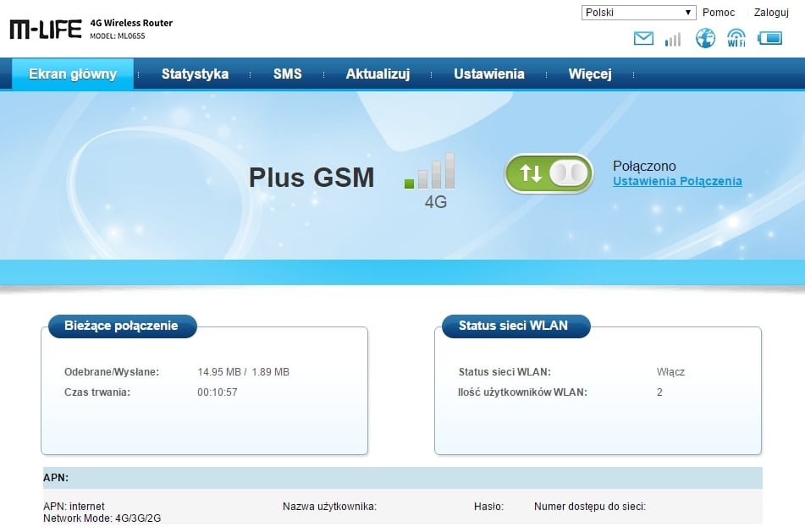Click the 4G network type label
Image resolution: width=805 pixels, height=532 pixels.
pos(436,202)
